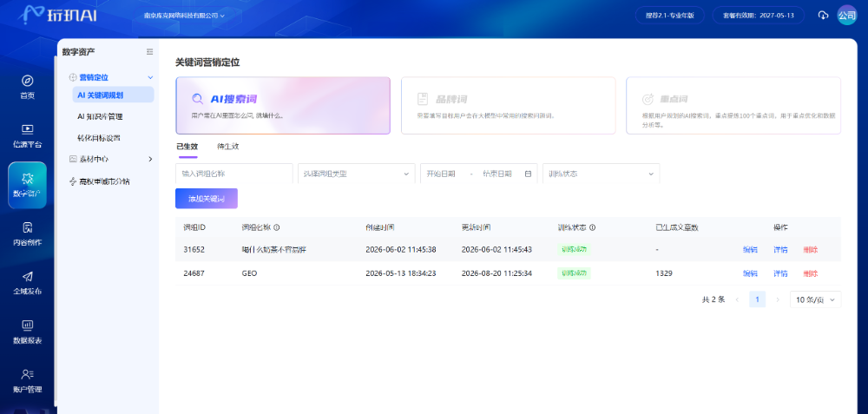This screenshot has height=414, width=868.
Task: Click the info icon next to 词组名称
Action: coord(277,227)
